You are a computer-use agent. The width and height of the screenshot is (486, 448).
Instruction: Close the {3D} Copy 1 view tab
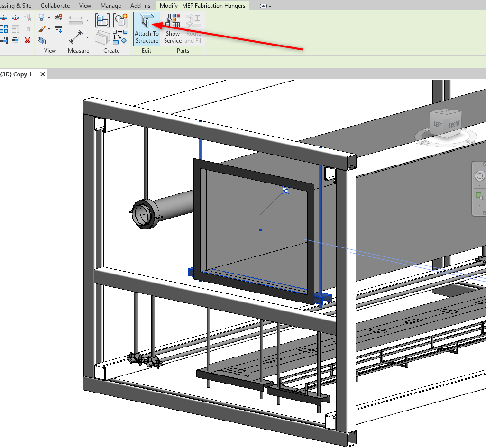pyautogui.click(x=43, y=74)
